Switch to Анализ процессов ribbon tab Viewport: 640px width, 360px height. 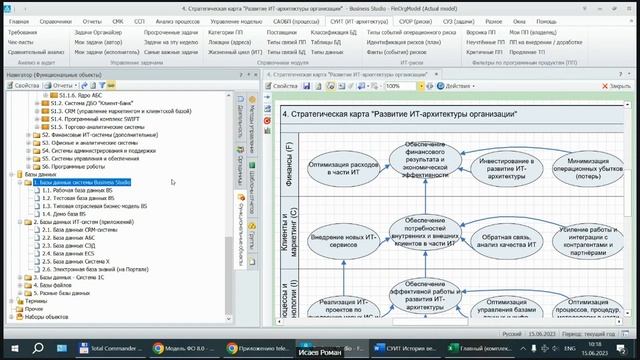point(178,22)
